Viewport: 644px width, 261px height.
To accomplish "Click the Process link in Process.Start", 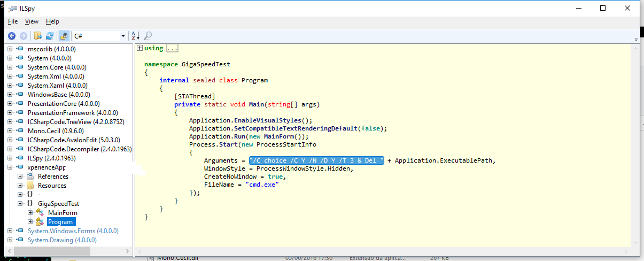I will pyautogui.click(x=202, y=144).
